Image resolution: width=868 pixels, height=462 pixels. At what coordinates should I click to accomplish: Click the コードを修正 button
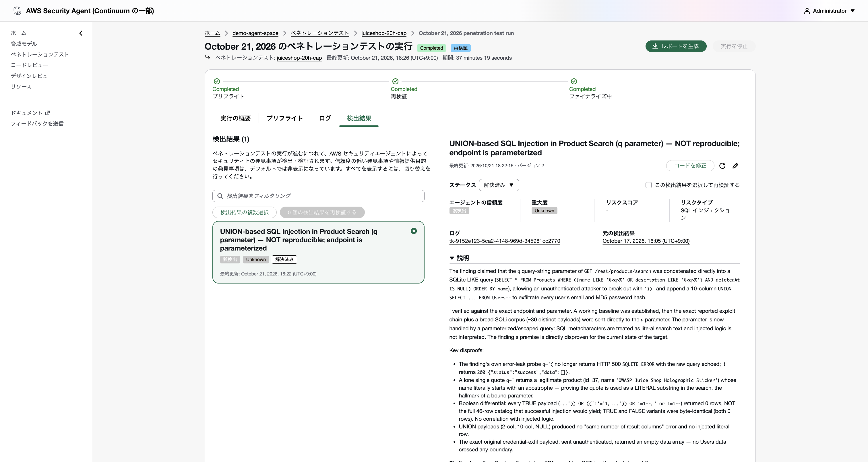690,166
